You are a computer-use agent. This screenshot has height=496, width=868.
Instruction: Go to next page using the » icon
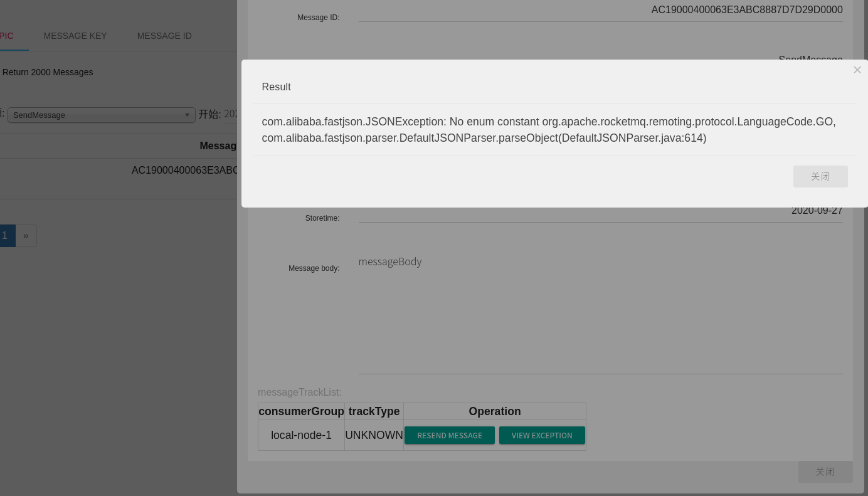tap(26, 236)
